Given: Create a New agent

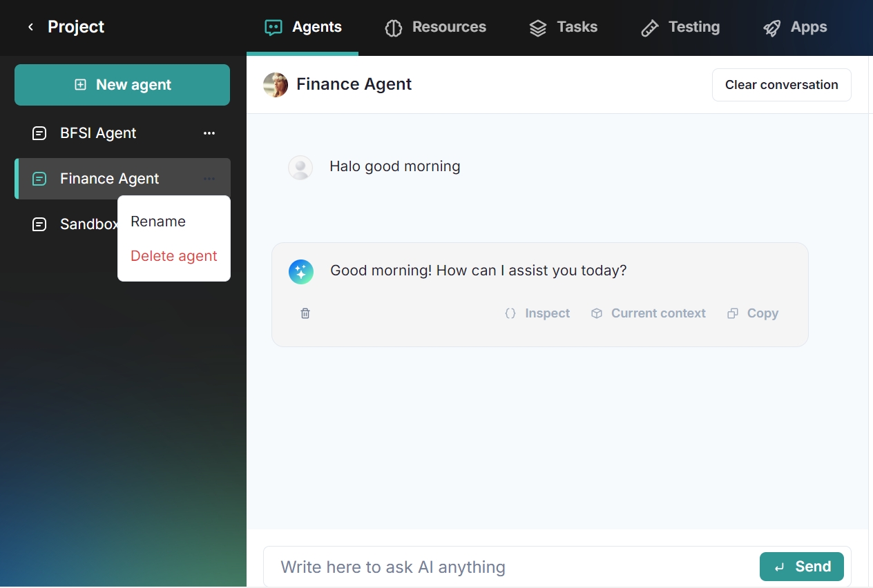Looking at the screenshot, I should click(122, 85).
